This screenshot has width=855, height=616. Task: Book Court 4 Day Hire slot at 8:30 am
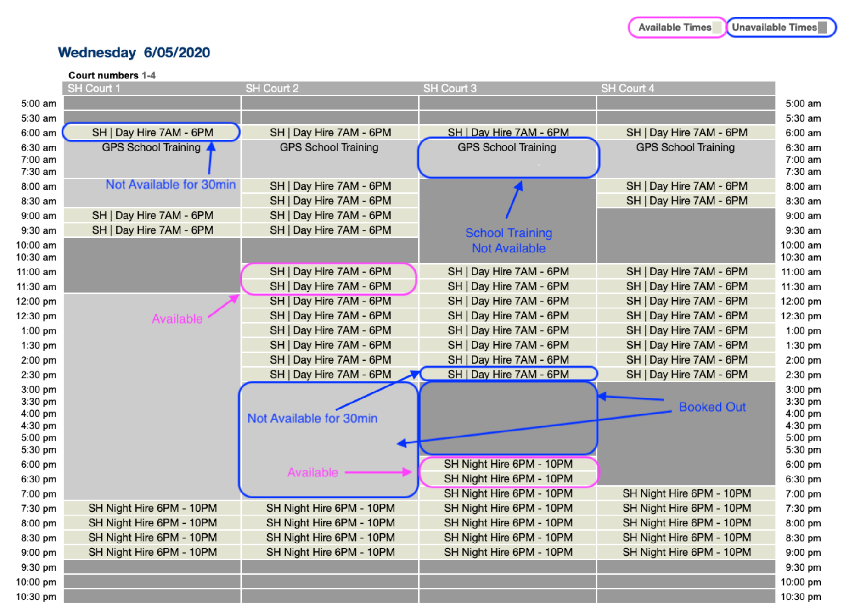686,201
